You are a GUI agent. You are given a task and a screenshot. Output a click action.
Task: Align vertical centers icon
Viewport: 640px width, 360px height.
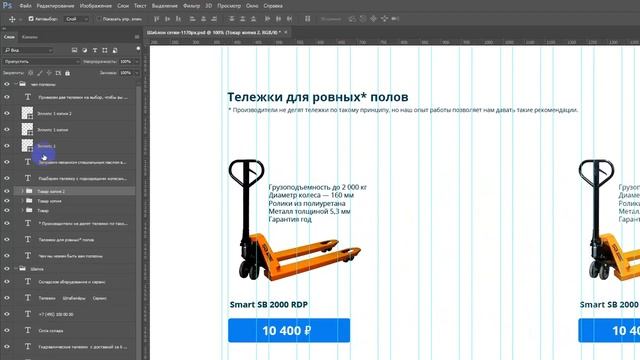pos(167,19)
